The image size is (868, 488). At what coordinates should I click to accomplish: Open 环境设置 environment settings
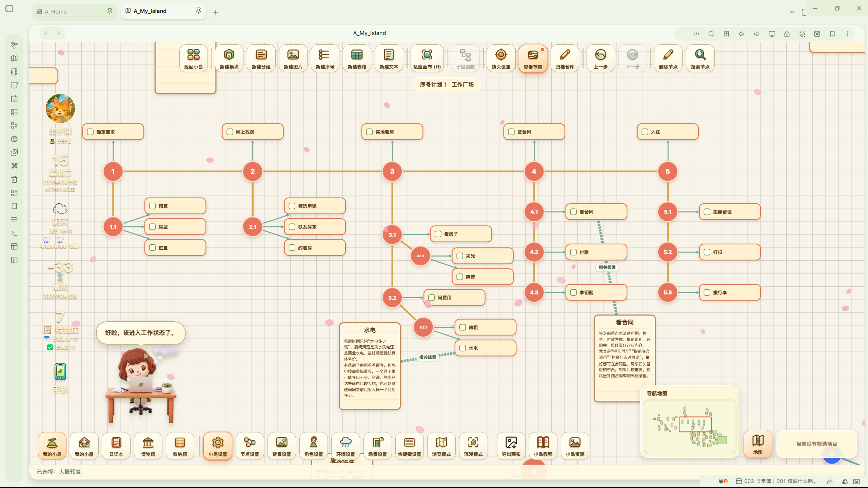coord(346,446)
